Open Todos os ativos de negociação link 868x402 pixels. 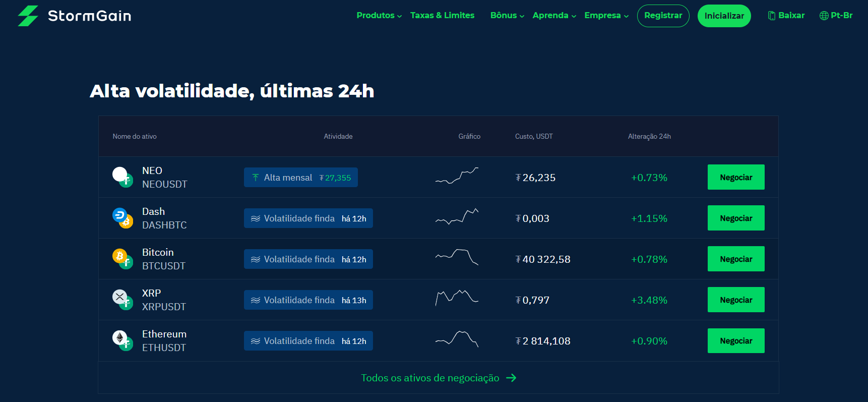coord(439,378)
